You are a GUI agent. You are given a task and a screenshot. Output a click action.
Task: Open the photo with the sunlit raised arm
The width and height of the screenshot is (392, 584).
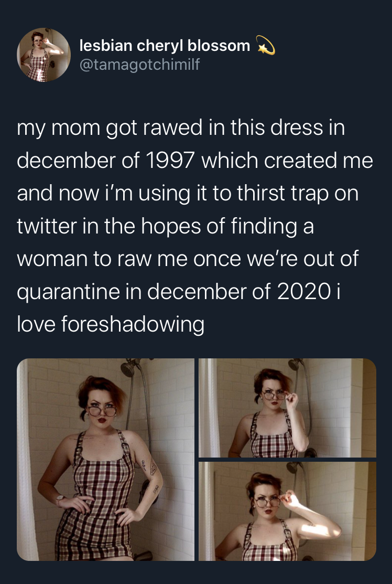coord(287,511)
